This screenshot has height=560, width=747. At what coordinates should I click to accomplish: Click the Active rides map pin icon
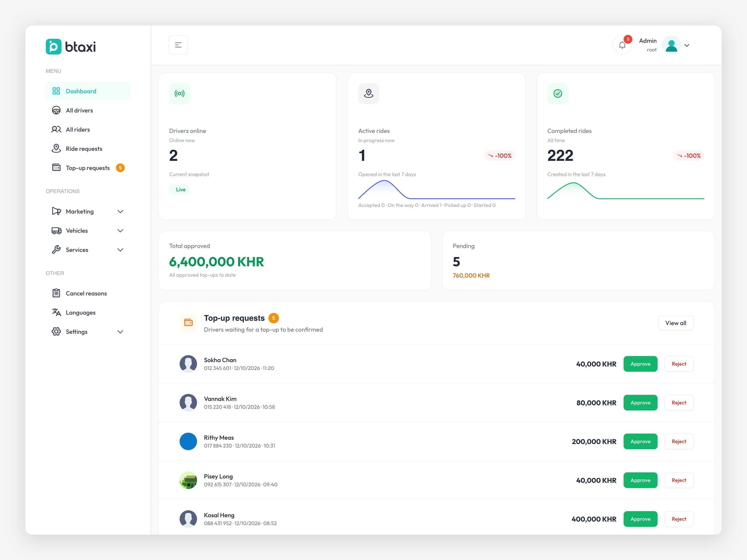tap(369, 94)
